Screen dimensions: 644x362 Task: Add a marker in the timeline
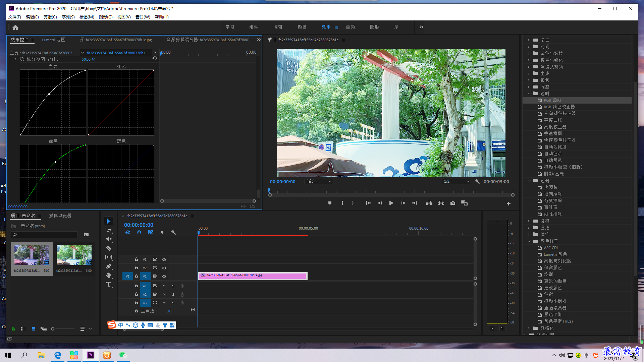[x=162, y=232]
